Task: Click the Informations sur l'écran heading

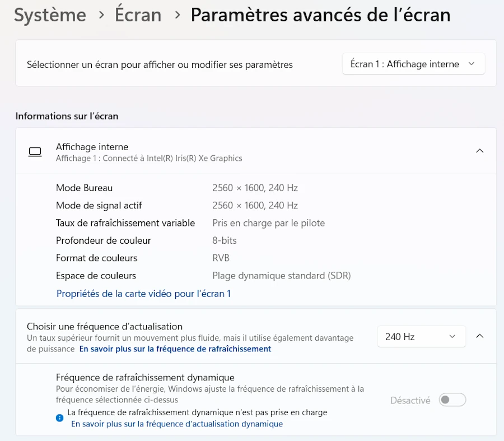Action: tap(67, 116)
